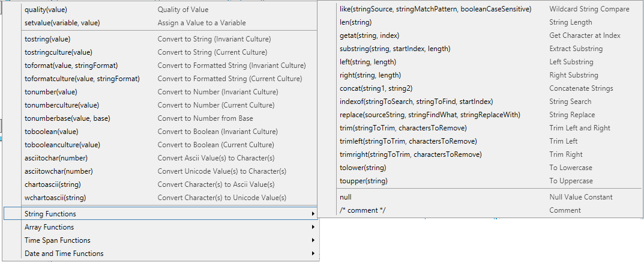The image size is (644, 262).
Task: Insert toboolean(value) function
Action: tap(51, 132)
